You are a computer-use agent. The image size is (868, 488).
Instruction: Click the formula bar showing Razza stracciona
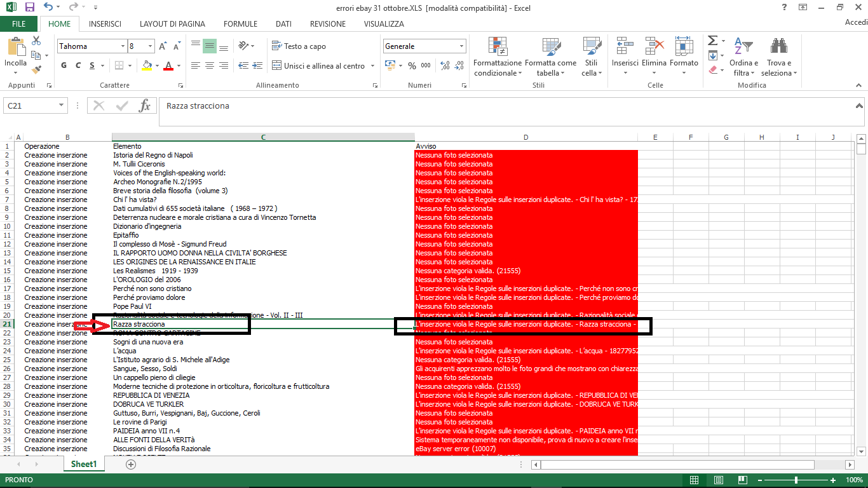tap(510, 111)
